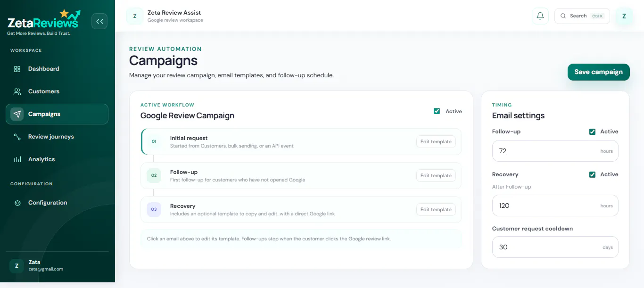
Task: Click the Recovery hours field showing 120
Action: (555, 206)
